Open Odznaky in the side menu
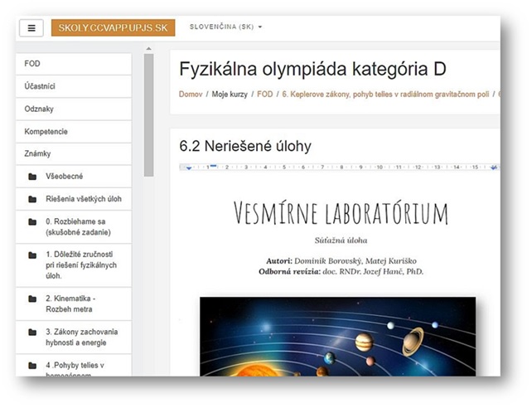 point(73,109)
